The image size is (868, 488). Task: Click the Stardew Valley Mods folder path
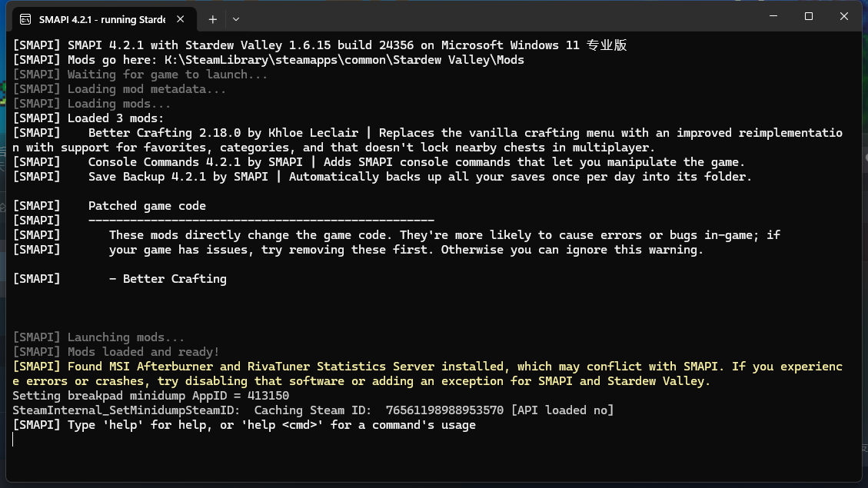344,60
